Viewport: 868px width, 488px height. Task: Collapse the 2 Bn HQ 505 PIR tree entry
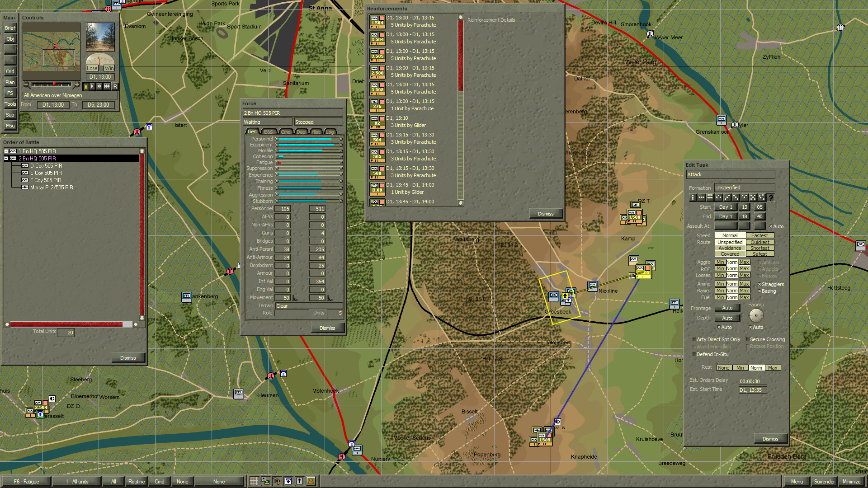pos(6,158)
